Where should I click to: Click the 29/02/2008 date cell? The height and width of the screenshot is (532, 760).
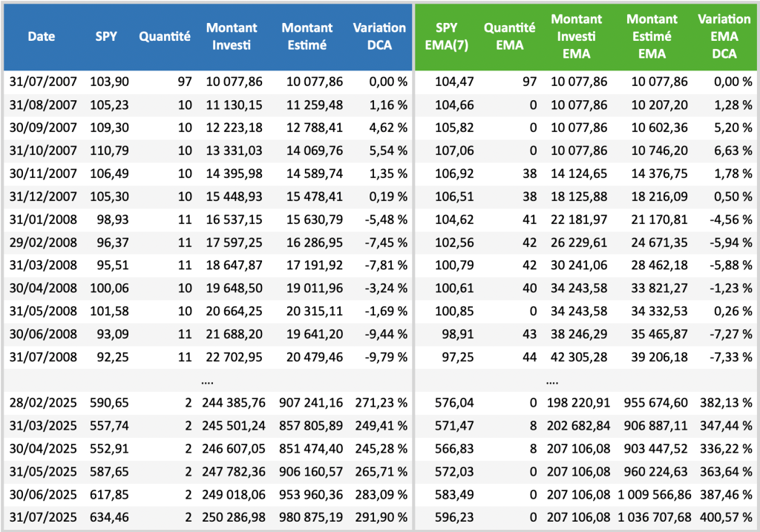42,242
